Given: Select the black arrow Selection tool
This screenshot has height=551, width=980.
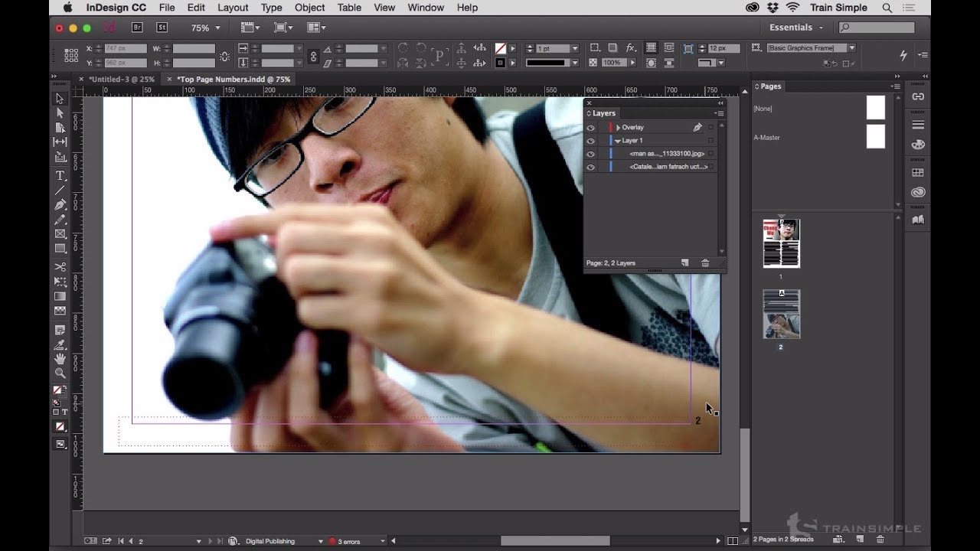Looking at the screenshot, I should pyautogui.click(x=60, y=99).
